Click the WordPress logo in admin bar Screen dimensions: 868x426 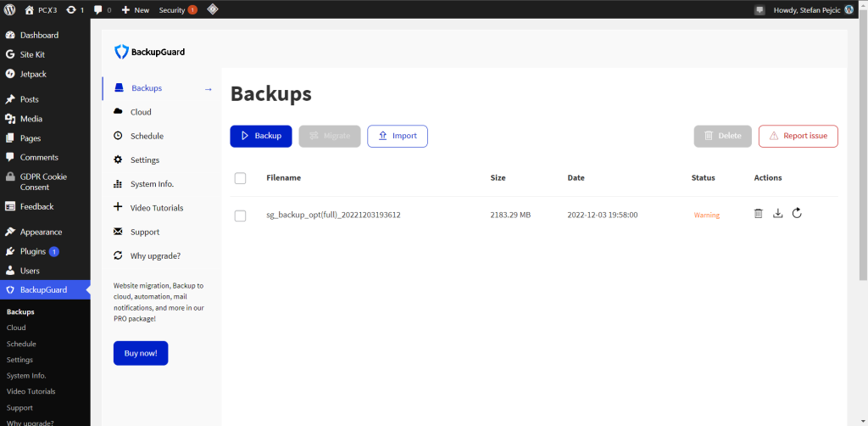click(x=10, y=9)
